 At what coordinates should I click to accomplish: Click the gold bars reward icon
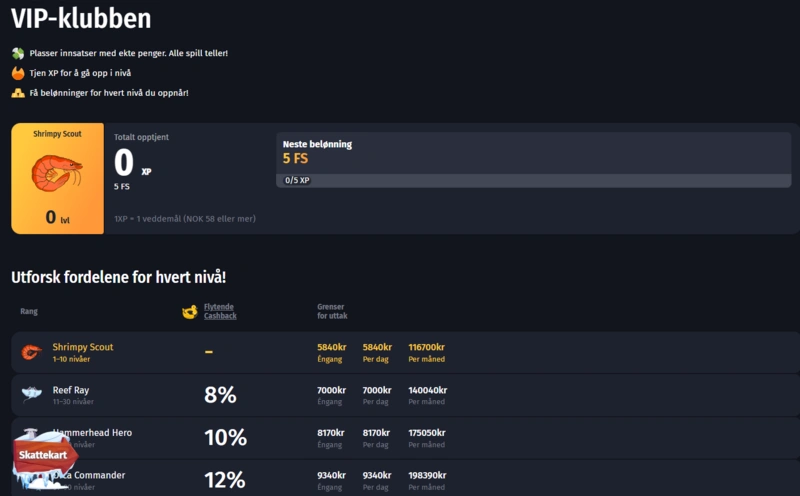coord(18,93)
